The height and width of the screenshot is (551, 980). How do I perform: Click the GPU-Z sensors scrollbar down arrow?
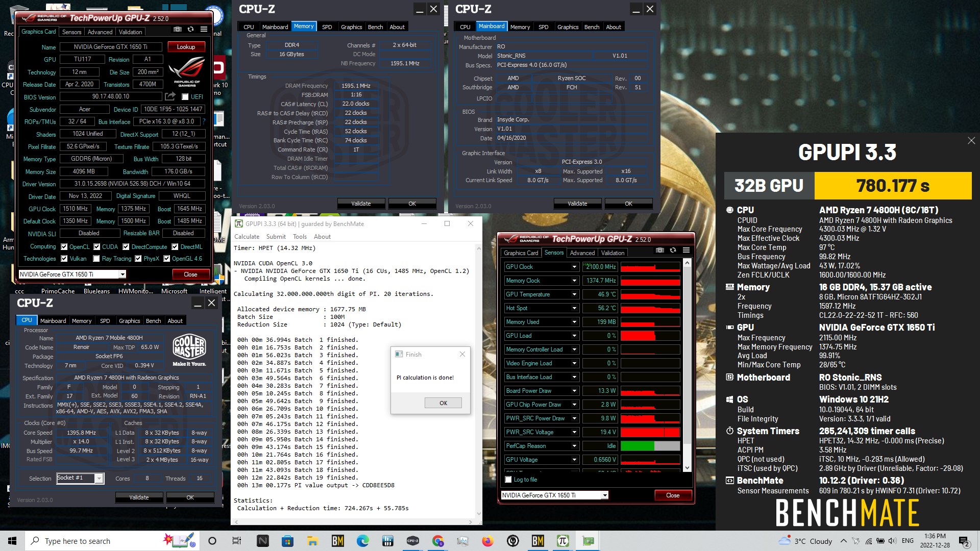click(x=687, y=468)
